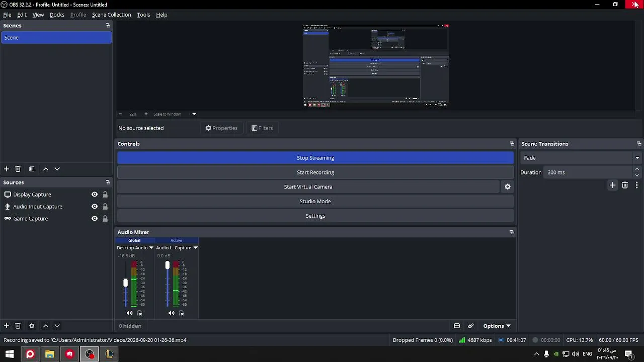Click Start Recording

pyautogui.click(x=315, y=172)
